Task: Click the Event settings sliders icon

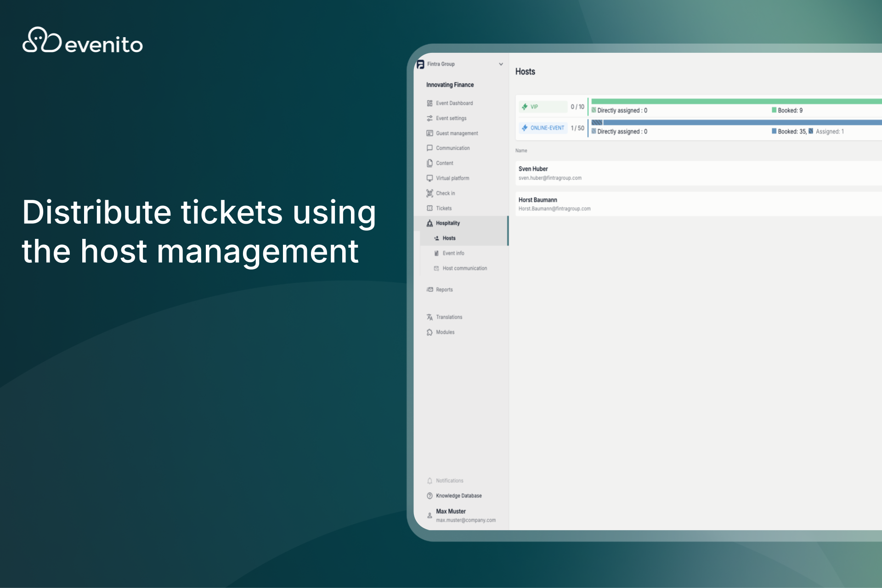Action: pos(430,119)
